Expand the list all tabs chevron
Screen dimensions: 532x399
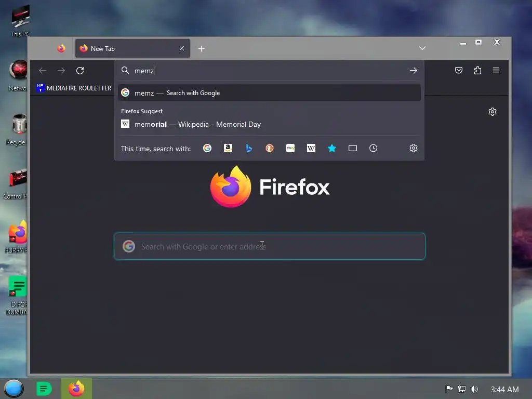(422, 48)
